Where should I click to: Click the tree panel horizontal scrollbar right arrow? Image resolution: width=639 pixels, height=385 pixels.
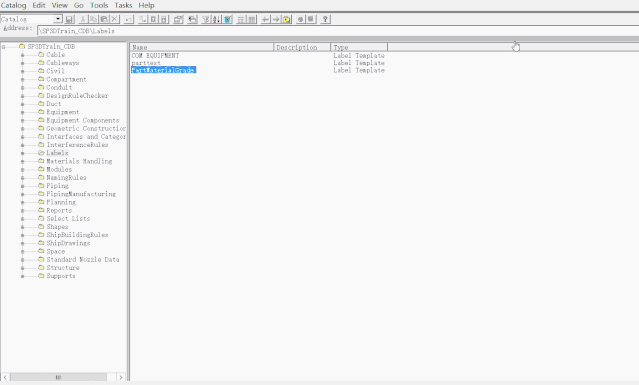tap(121, 377)
